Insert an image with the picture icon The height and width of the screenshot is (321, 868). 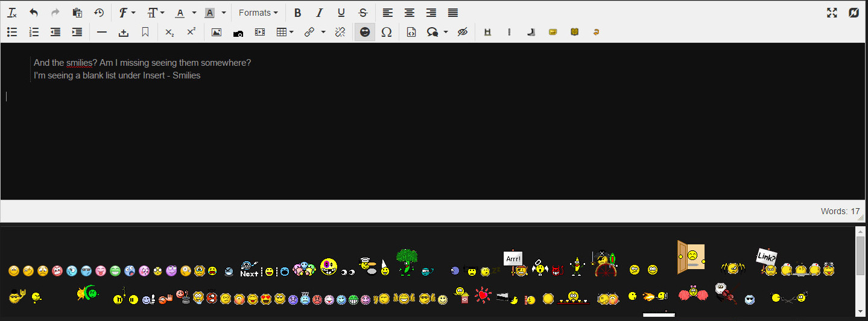(217, 33)
